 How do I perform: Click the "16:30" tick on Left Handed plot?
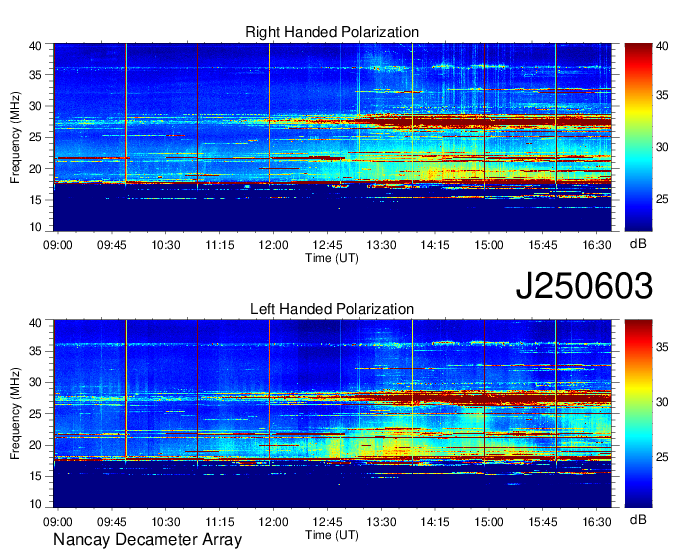click(x=597, y=522)
